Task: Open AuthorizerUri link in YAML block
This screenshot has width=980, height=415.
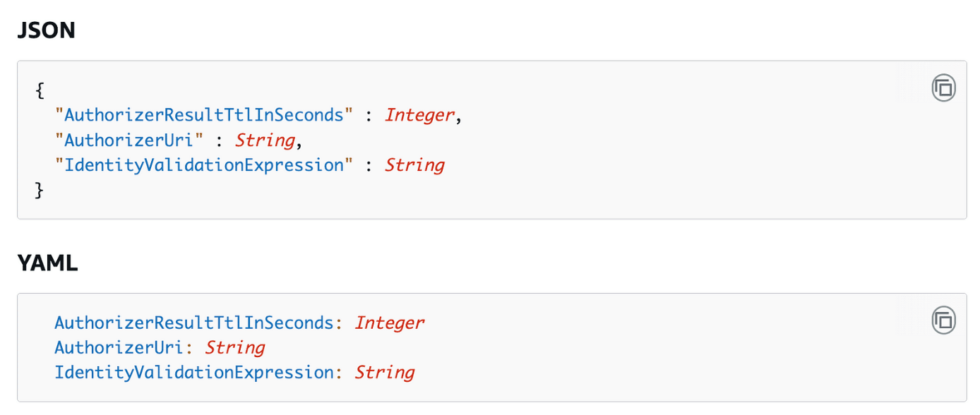Action: click(119, 347)
